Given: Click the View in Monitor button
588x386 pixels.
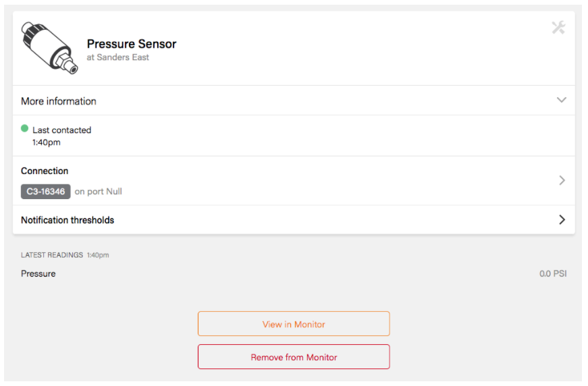Looking at the screenshot, I should (x=294, y=324).
